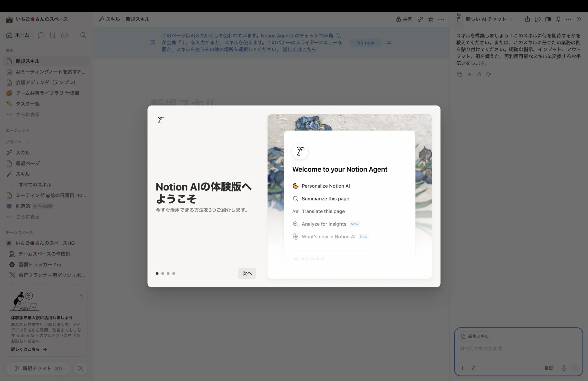Screen dimensions: 588x381
Task: Add attachment with plus icon in chat input
Action: [x=462, y=368]
